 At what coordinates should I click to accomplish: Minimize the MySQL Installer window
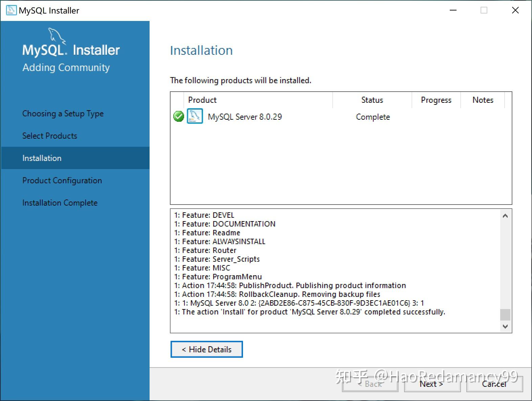[x=453, y=10]
